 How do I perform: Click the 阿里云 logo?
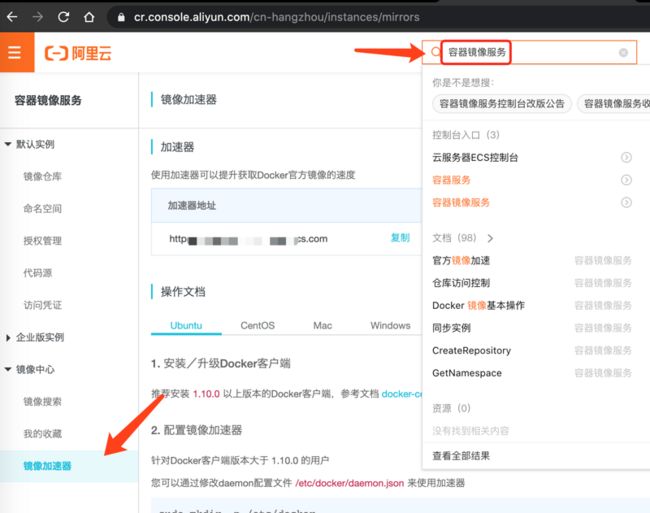(78, 53)
